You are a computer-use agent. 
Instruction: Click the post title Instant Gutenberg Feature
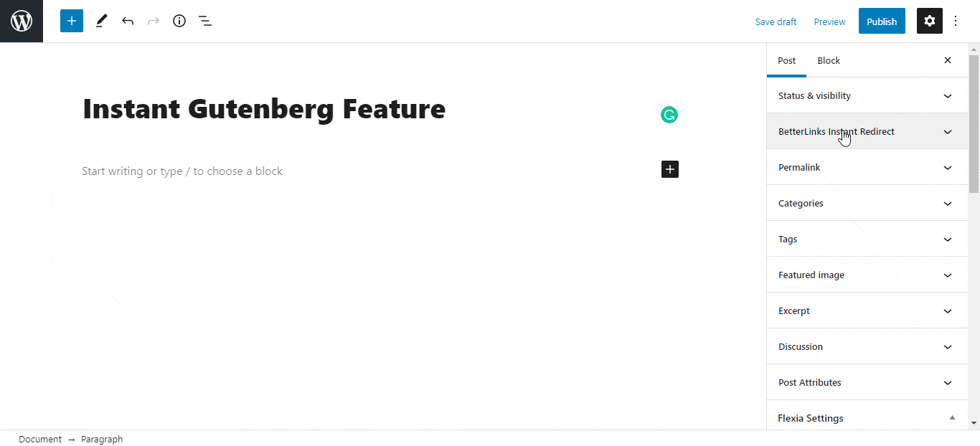pos(264,109)
